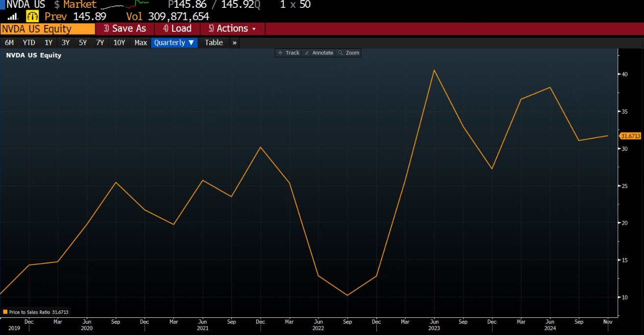Click the Vol 309,871,654 volume text

point(168,17)
